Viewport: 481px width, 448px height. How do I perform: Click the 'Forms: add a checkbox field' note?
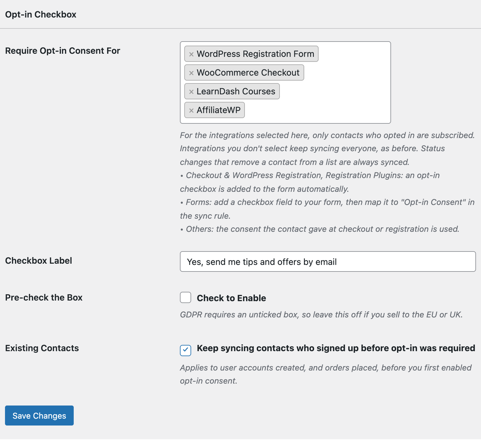pos(327,209)
